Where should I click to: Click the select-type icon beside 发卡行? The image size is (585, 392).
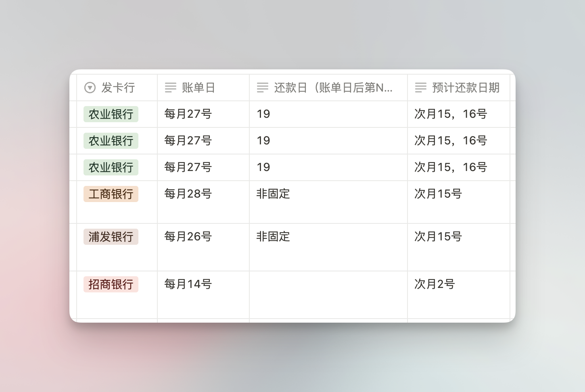pyautogui.click(x=90, y=88)
